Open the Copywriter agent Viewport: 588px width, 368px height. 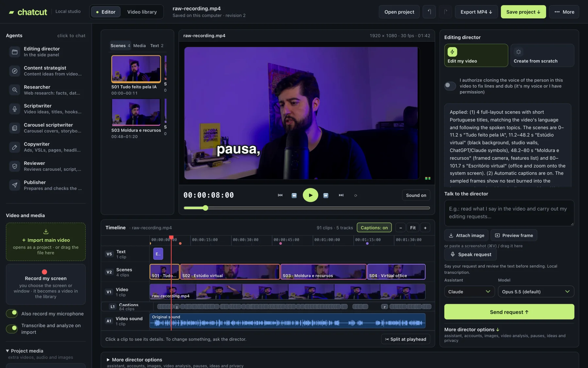point(46,147)
